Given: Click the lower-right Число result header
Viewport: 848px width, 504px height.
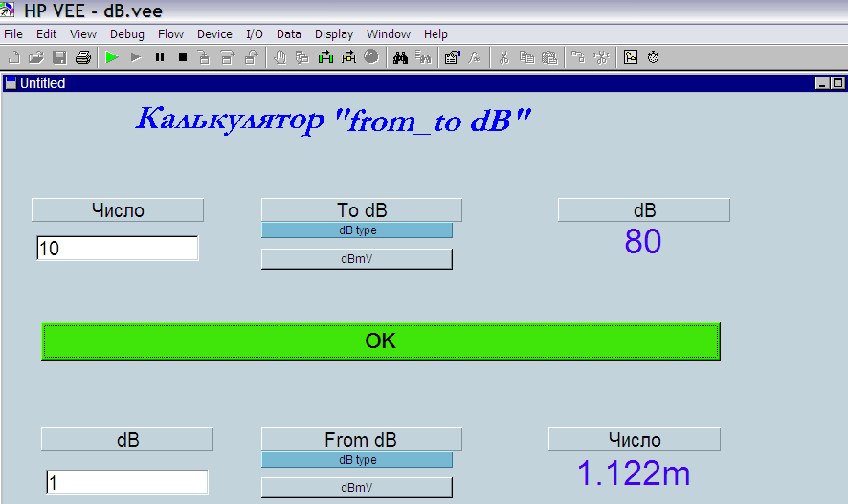Looking at the screenshot, I should tap(635, 440).
